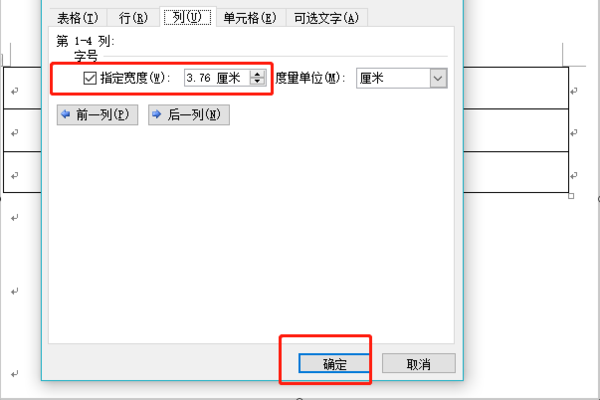Image resolution: width=600 pixels, height=400 pixels.
Task: Select the 列(U) tab
Action: [188, 17]
